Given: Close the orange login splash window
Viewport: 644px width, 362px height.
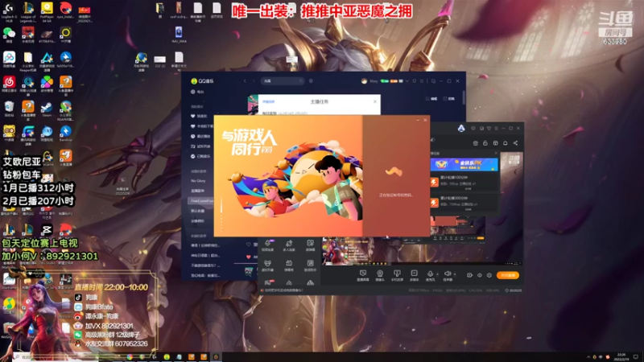Looking at the screenshot, I should (425, 120).
